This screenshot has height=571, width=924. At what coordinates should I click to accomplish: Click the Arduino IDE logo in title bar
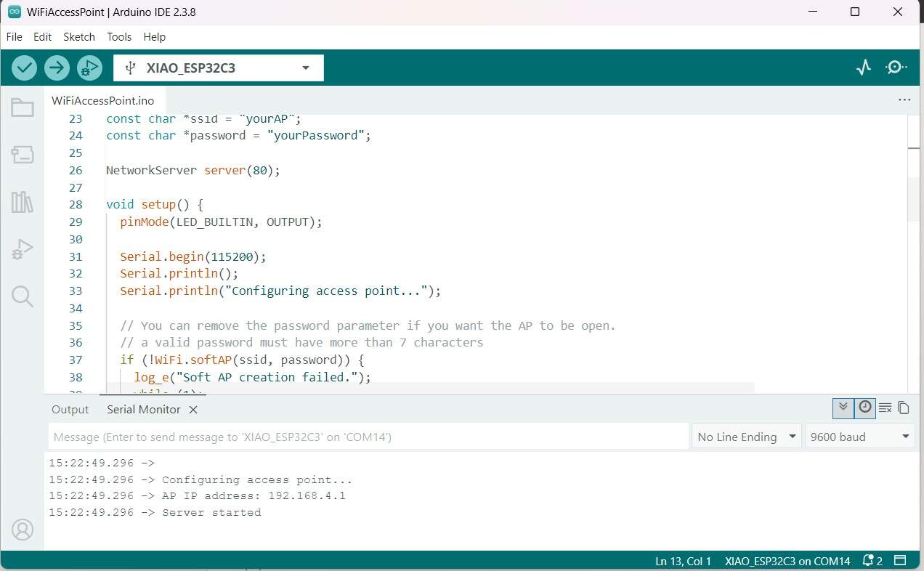(x=15, y=12)
